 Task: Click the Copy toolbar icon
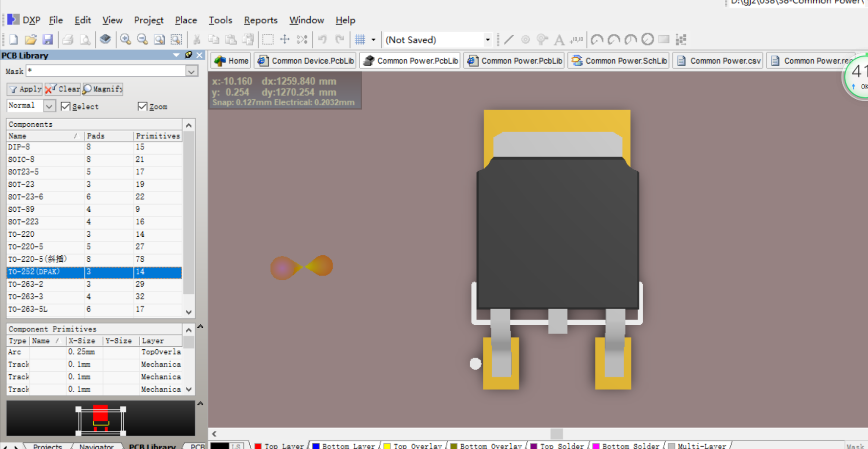tap(214, 40)
